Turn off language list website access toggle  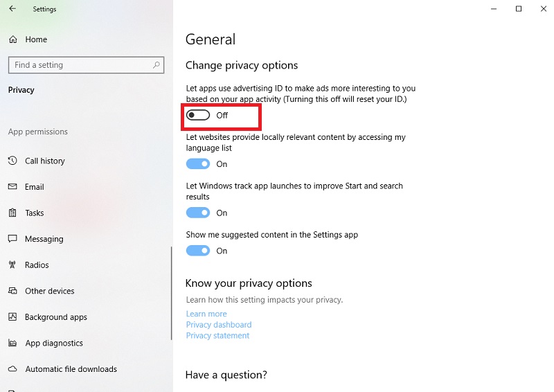198,164
